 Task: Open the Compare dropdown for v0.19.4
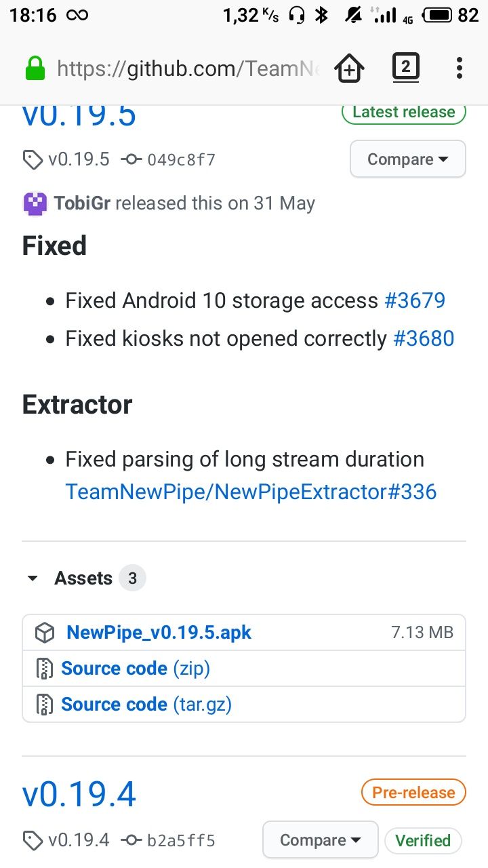[321, 840]
